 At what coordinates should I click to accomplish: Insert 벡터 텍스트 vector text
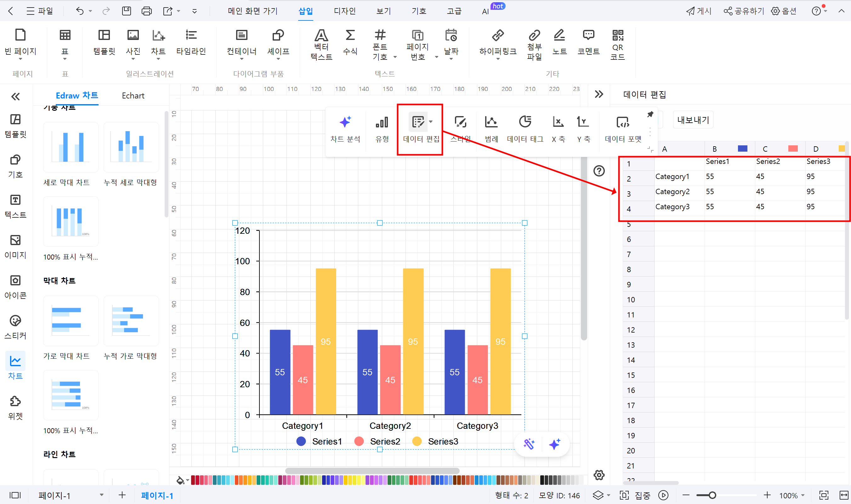click(321, 45)
